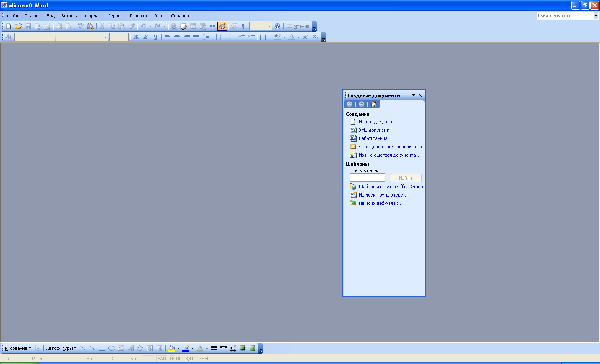Toggle Bold (Ж) formatting
This screenshot has height=364, width=600.
coord(136,37)
